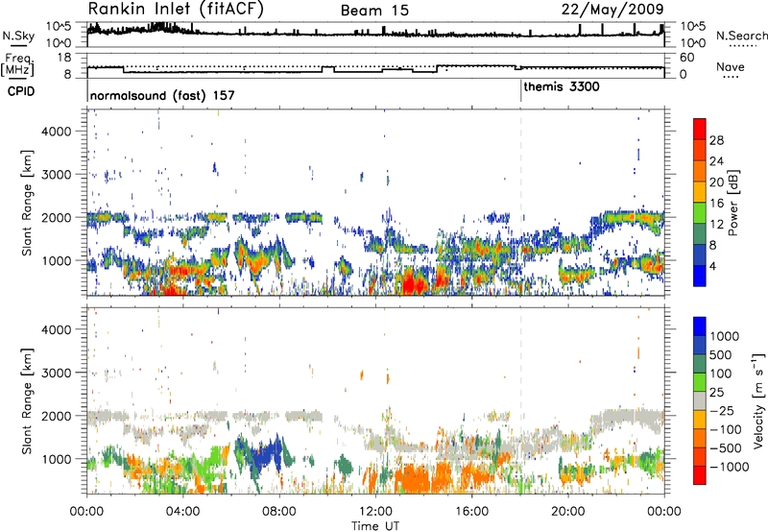Click the '-1000' tick on velocity colorbar
The width and height of the screenshot is (768, 532).
(729, 467)
